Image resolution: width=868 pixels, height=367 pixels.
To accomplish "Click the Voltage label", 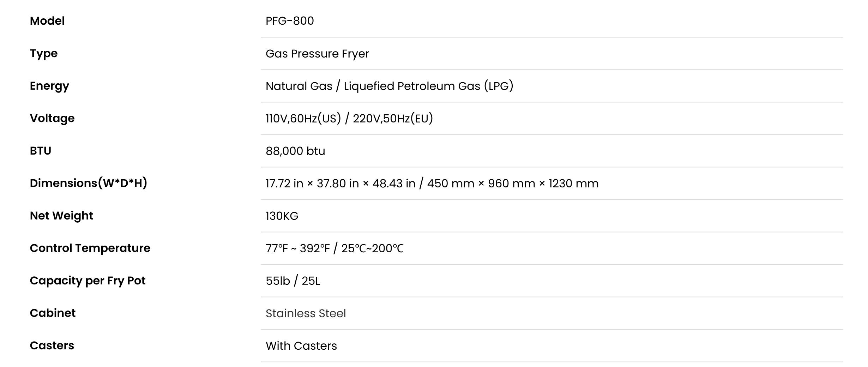I will click(52, 118).
